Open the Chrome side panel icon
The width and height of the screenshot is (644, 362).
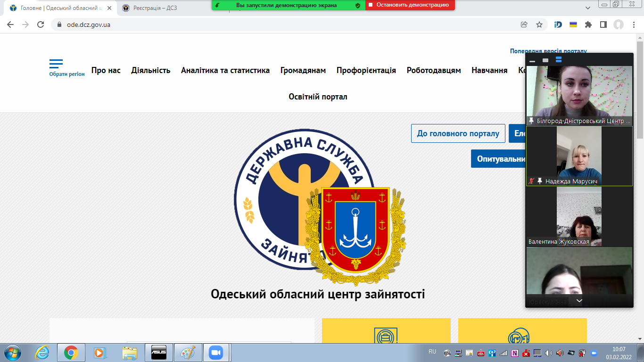(x=603, y=25)
